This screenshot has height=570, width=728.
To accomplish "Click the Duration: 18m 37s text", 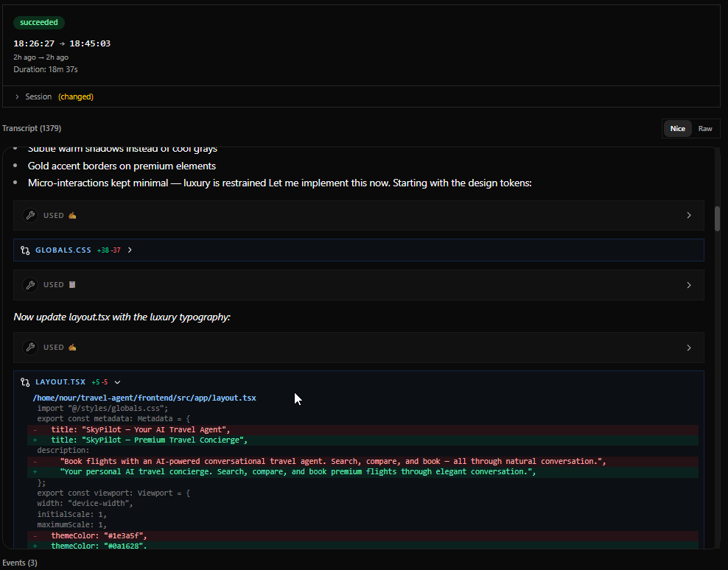I will coord(46,69).
